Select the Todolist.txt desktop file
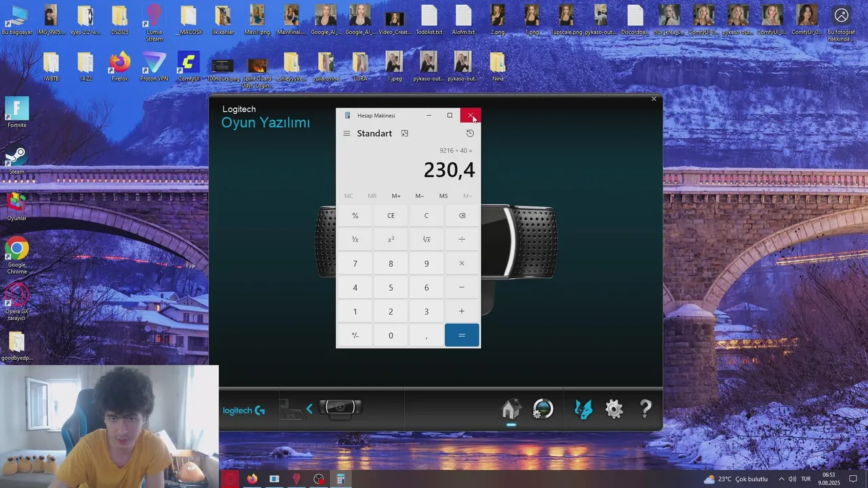868x488 pixels. 429,20
